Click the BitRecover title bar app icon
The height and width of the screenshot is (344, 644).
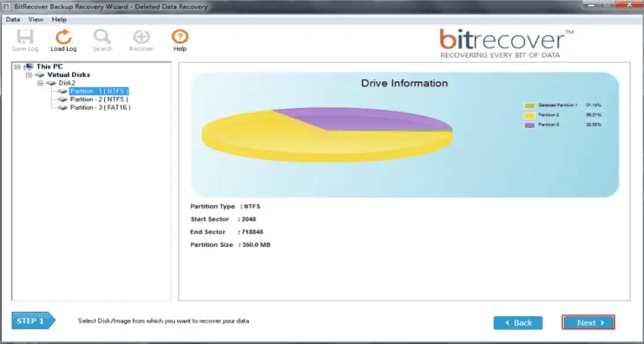(6, 6)
